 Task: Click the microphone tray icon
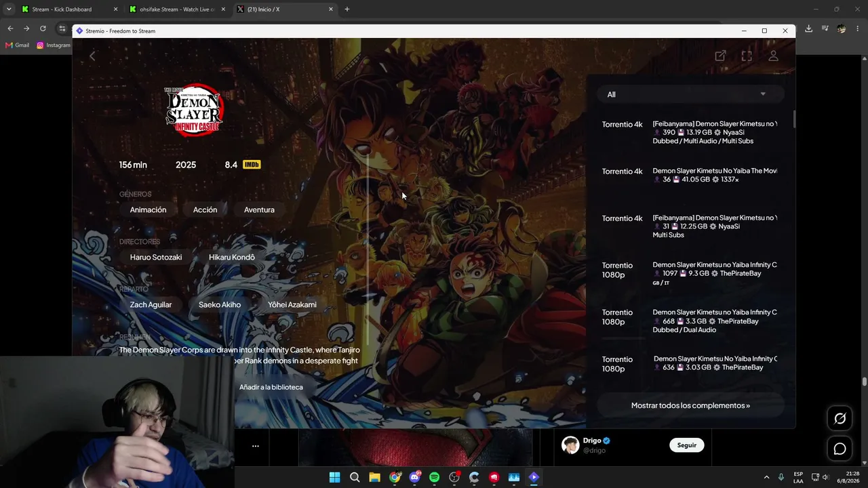[781, 477]
